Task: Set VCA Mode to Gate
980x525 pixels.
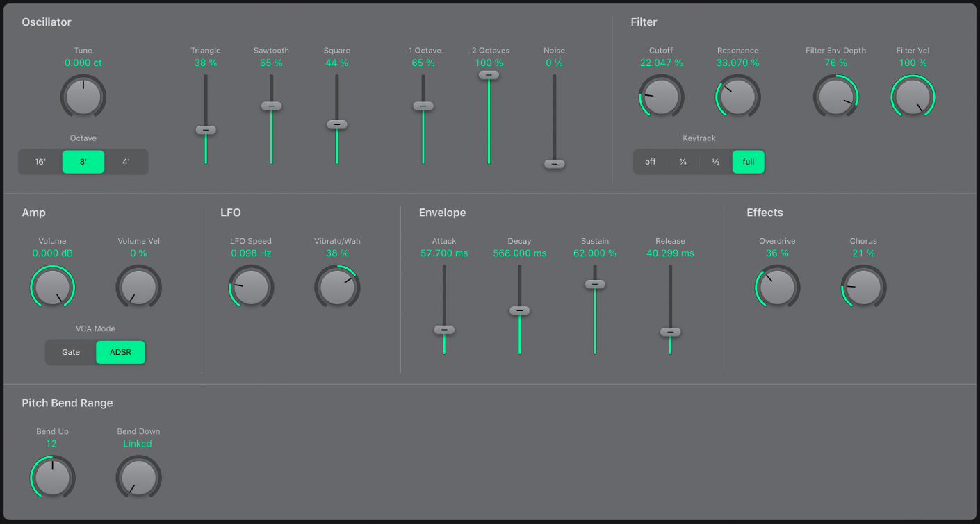Action: tap(71, 352)
